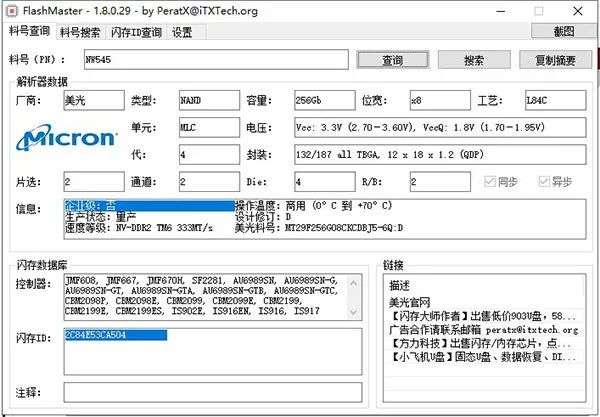Select the 操作温度 info entry

coord(314,206)
